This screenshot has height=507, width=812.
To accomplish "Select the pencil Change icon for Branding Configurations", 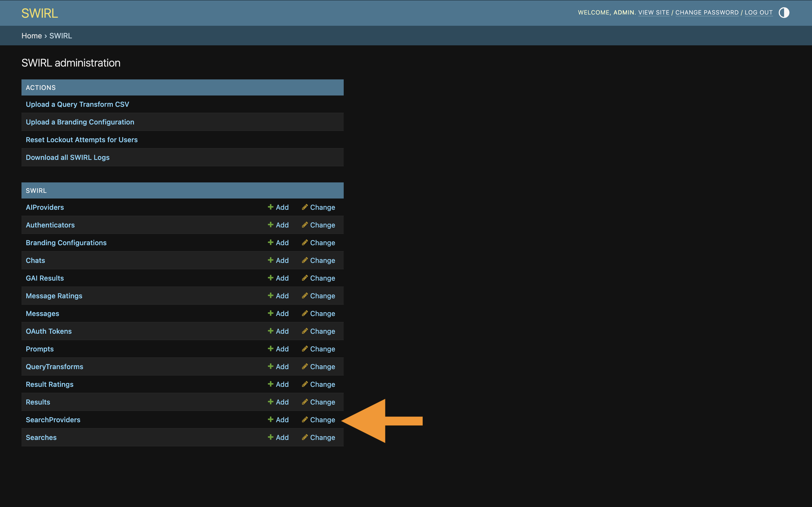I will click(x=305, y=243).
